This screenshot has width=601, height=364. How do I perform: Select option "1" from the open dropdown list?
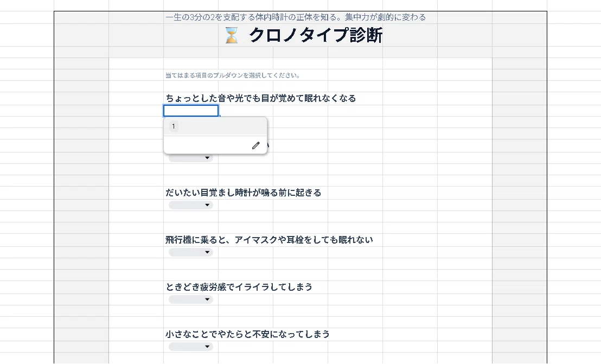215,126
